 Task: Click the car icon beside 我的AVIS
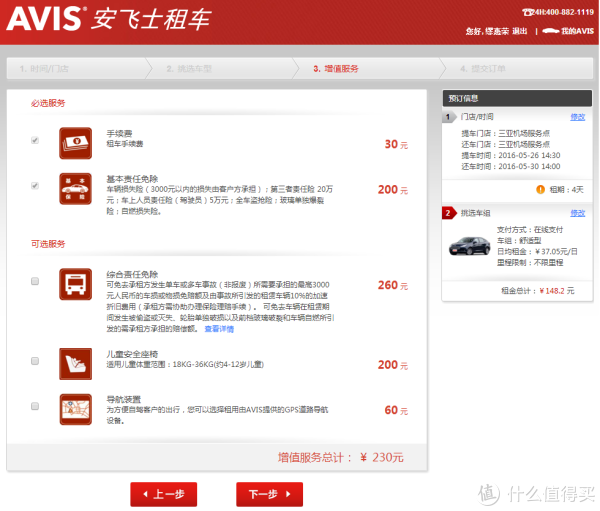pos(551,31)
